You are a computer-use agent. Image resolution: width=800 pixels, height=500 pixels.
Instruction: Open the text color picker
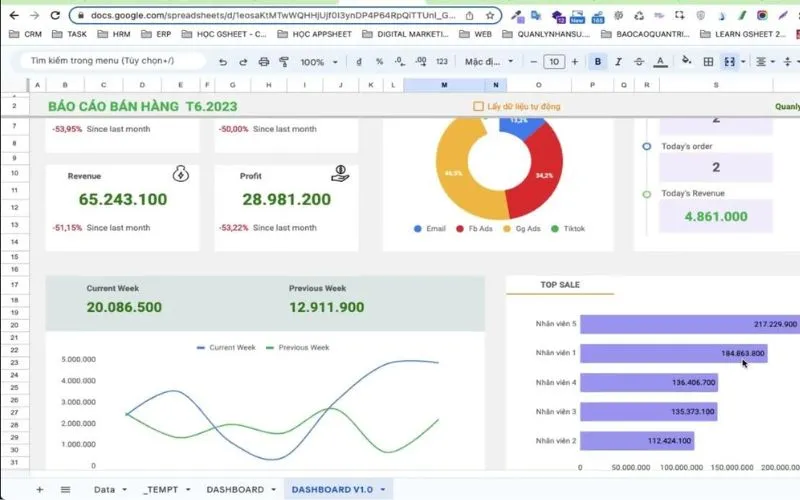663,62
